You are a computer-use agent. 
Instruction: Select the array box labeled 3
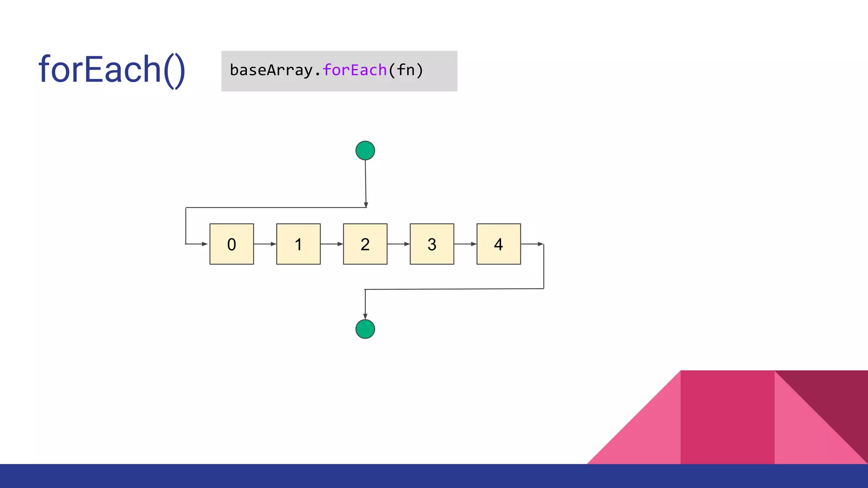point(432,244)
